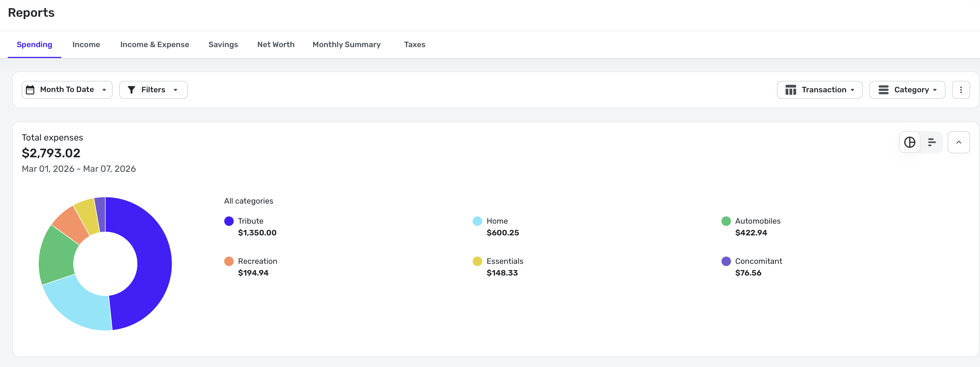Viewport: 980px width, 367px height.
Task: Click the Transaction table columns icon
Action: point(791,90)
